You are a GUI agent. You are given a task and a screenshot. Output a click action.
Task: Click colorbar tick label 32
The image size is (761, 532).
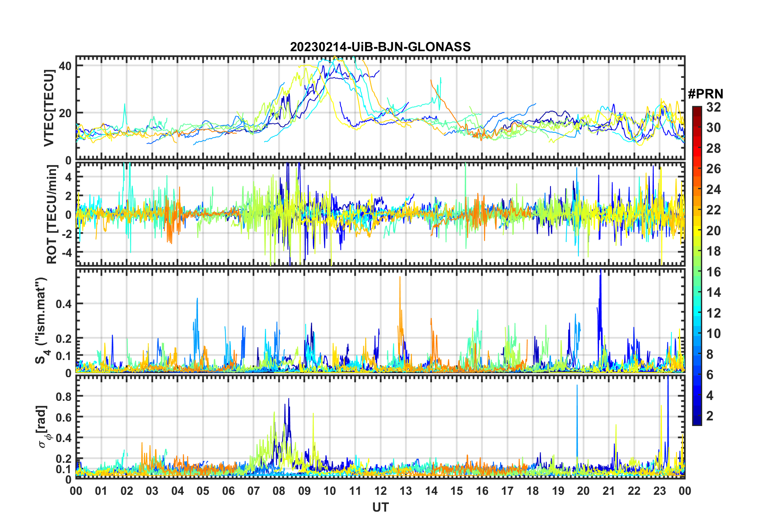pyautogui.click(x=713, y=107)
